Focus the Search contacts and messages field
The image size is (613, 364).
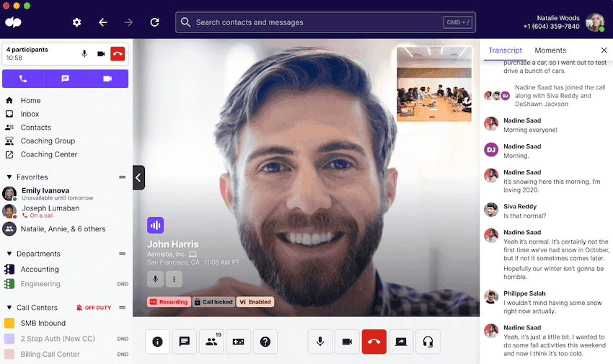pos(325,22)
